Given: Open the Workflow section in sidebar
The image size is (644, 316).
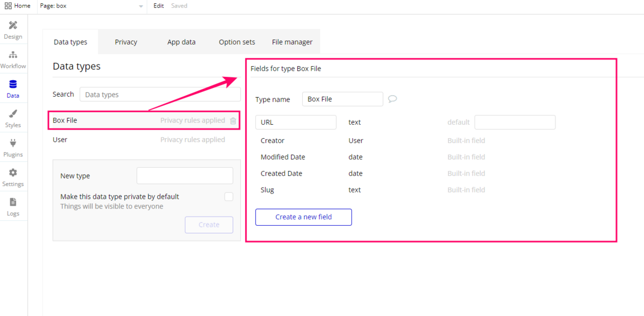Looking at the screenshot, I should (x=13, y=60).
